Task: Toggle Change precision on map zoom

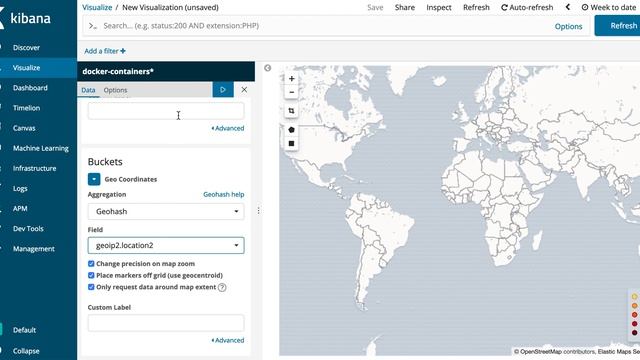Action: (91, 264)
